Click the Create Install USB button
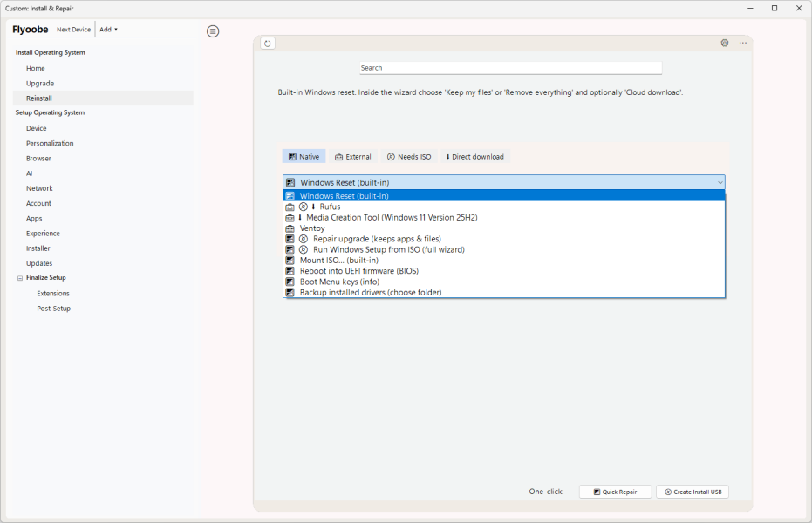This screenshot has width=812, height=523. point(693,492)
